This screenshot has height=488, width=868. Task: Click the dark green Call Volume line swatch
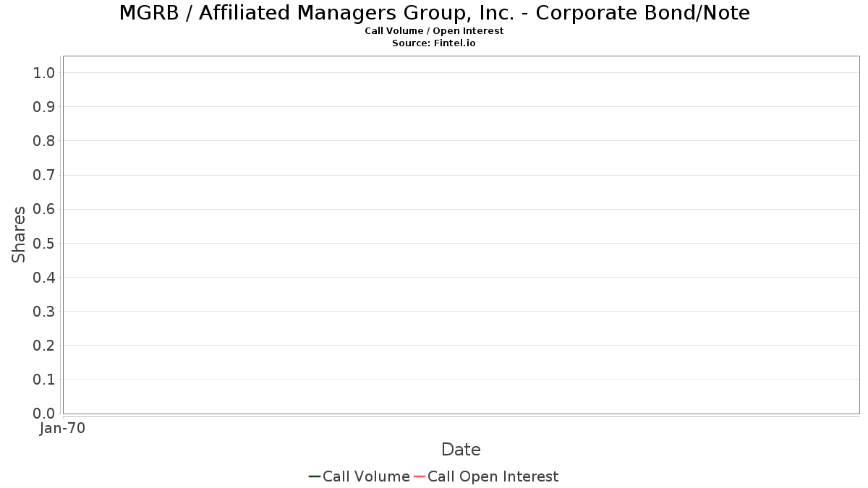tap(315, 476)
